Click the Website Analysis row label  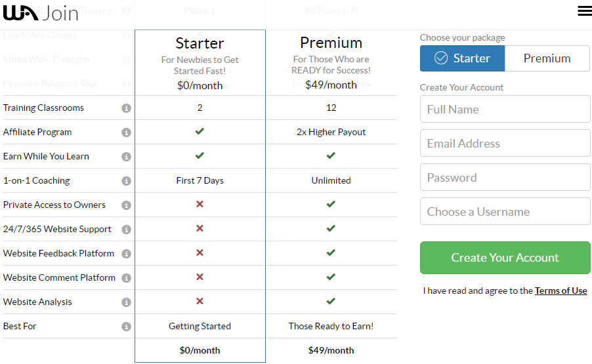coord(37,302)
